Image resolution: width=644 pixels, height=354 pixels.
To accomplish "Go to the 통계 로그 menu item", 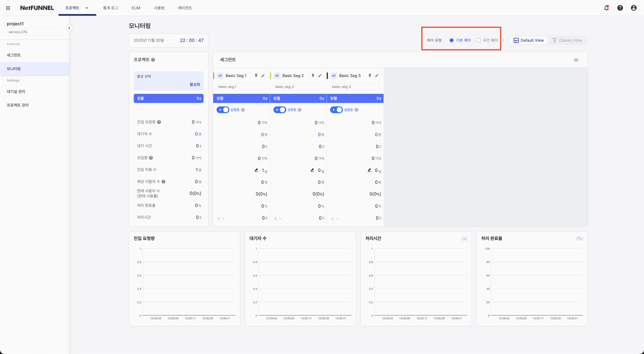I will tap(111, 8).
